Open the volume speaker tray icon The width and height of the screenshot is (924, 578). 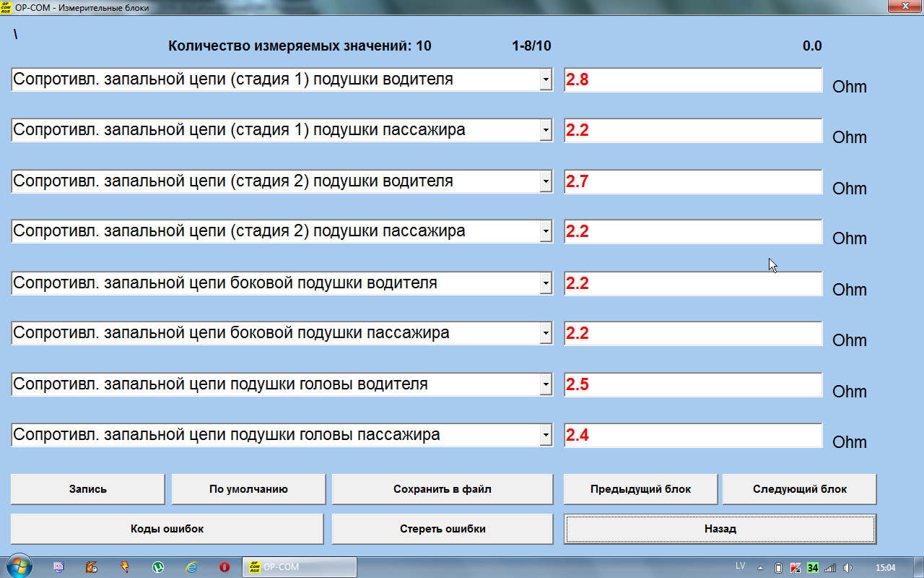(x=847, y=567)
